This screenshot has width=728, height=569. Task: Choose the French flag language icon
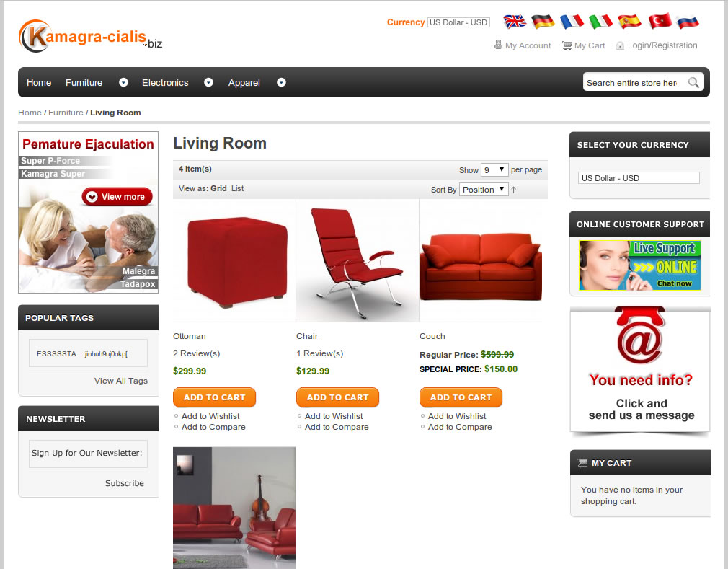point(572,22)
